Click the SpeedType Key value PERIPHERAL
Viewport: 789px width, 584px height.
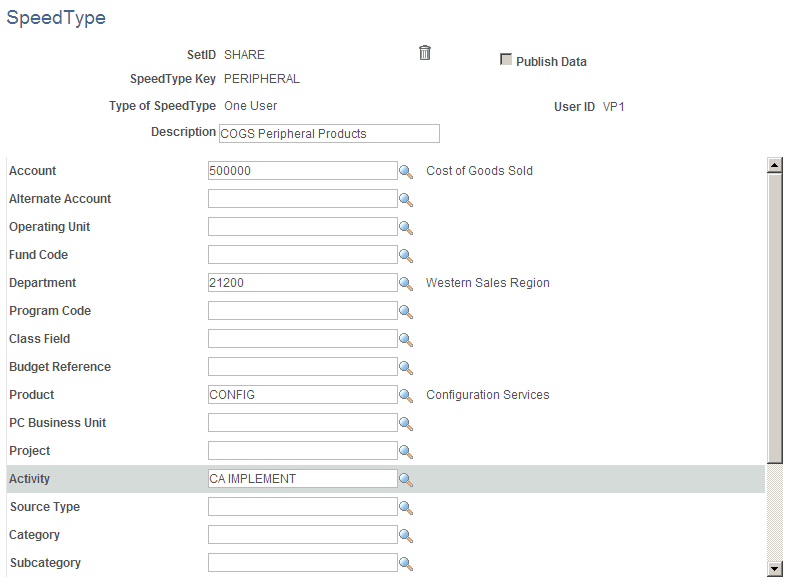(x=262, y=79)
